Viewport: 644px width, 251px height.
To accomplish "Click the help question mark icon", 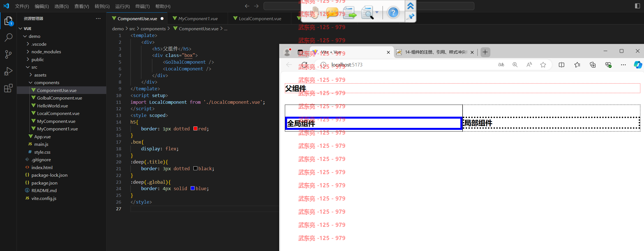I will coord(393,12).
